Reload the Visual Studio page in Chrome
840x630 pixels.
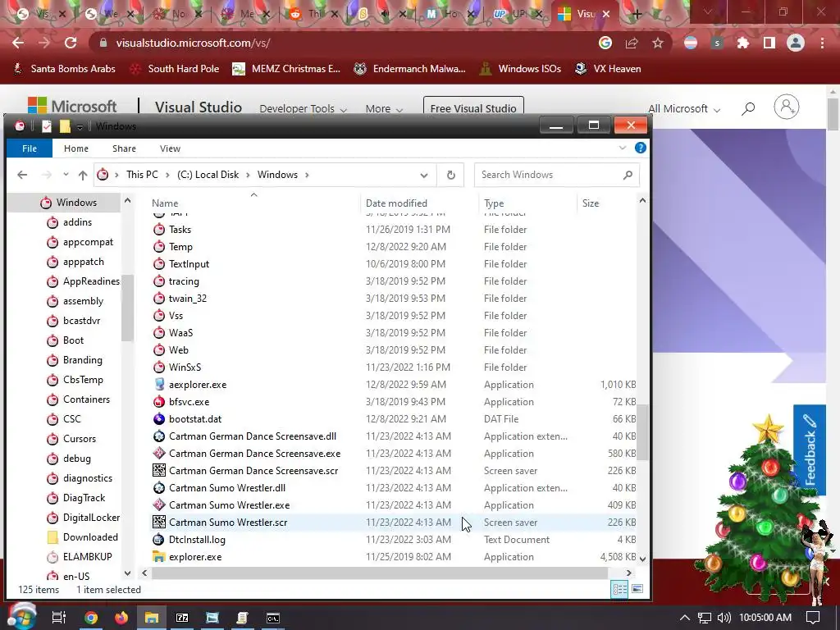pos(71,43)
